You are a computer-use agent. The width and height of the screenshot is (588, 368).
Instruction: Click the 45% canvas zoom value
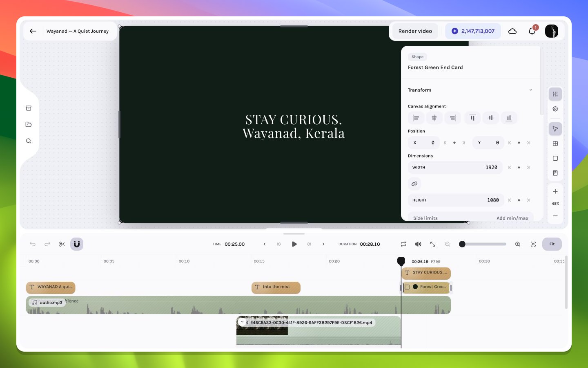pos(555,204)
